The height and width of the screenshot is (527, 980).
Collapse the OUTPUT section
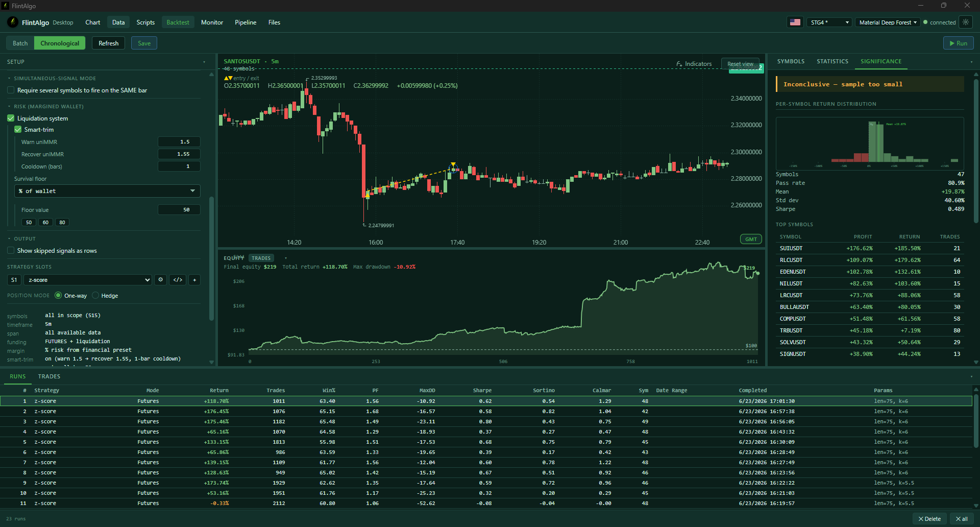pyautogui.click(x=9, y=239)
